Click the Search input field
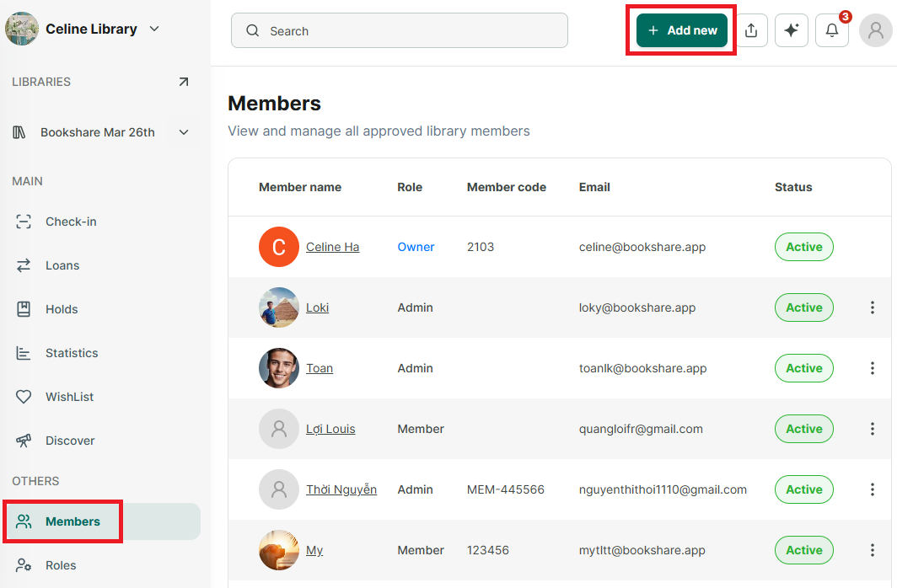Viewport: 897px width, 588px height. point(400,31)
